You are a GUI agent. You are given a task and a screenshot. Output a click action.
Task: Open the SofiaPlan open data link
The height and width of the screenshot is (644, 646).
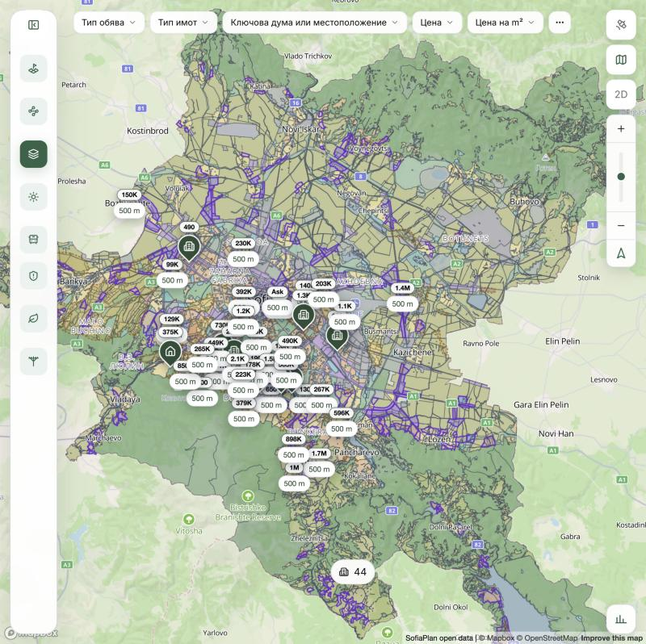pyautogui.click(x=438, y=638)
